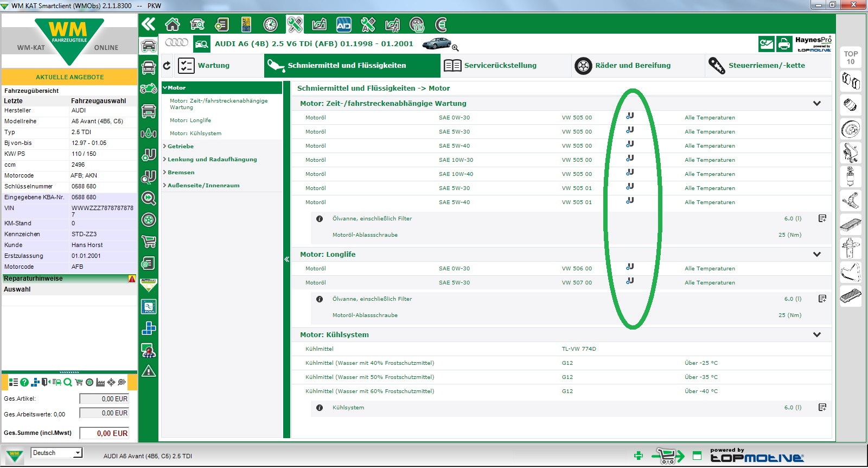The height and width of the screenshot is (468, 868).
Task: Collapse the Motor: Kühlsystem section
Action: (817, 334)
